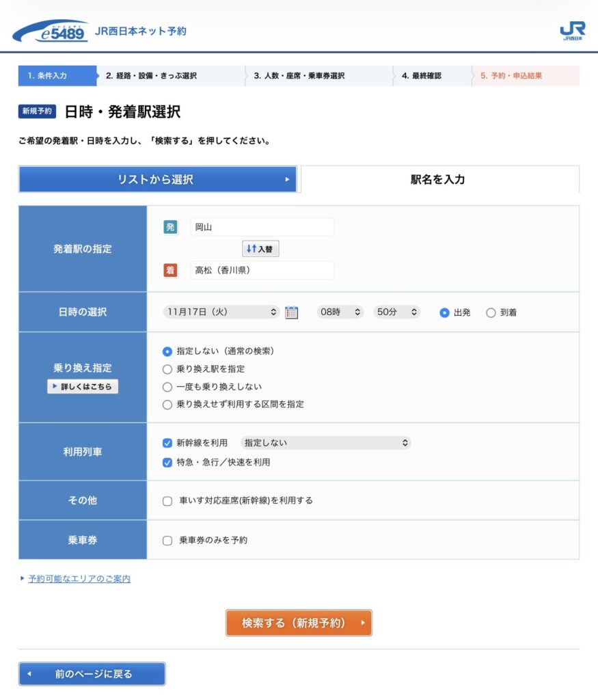Click the 着 arrival station badge
598x700 pixels.
(170, 270)
